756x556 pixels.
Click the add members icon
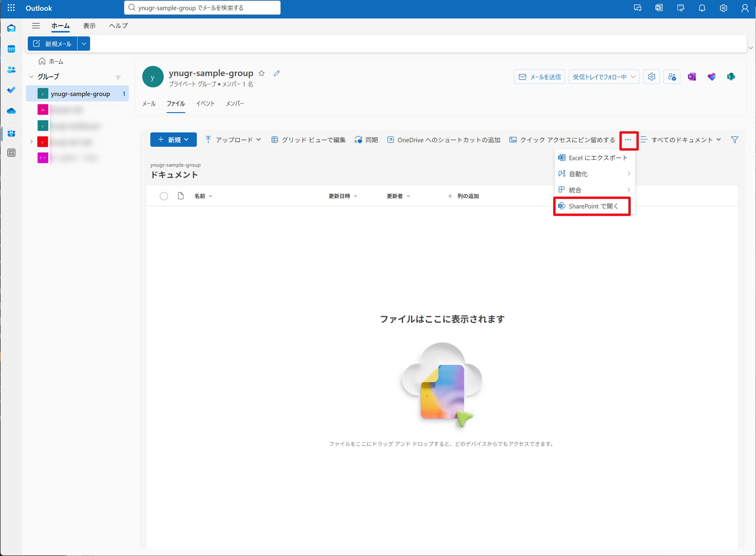pyautogui.click(x=672, y=77)
